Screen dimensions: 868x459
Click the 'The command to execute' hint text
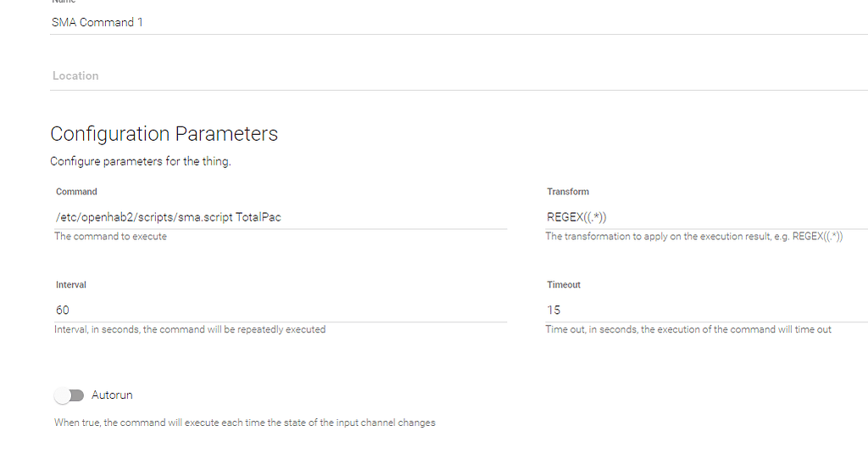(x=110, y=236)
